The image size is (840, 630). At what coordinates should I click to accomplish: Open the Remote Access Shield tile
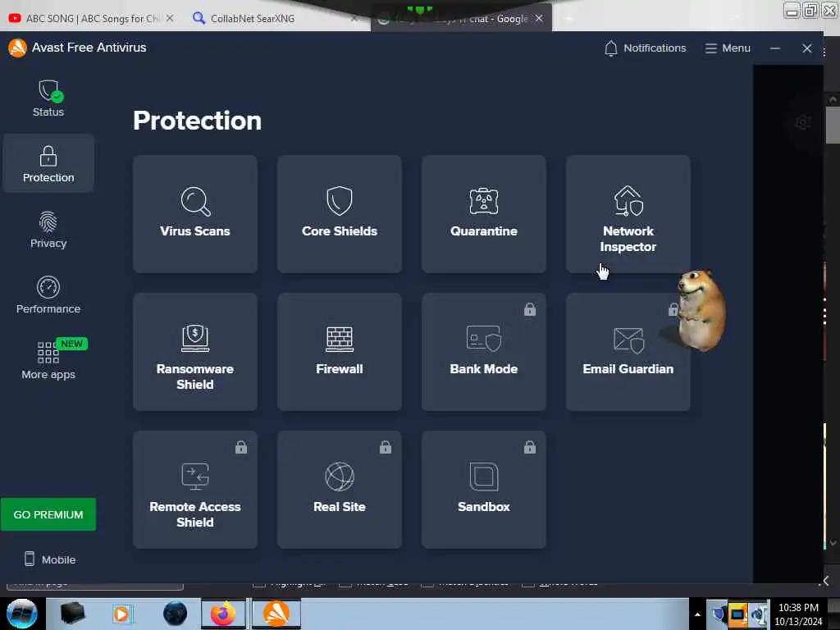(195, 490)
